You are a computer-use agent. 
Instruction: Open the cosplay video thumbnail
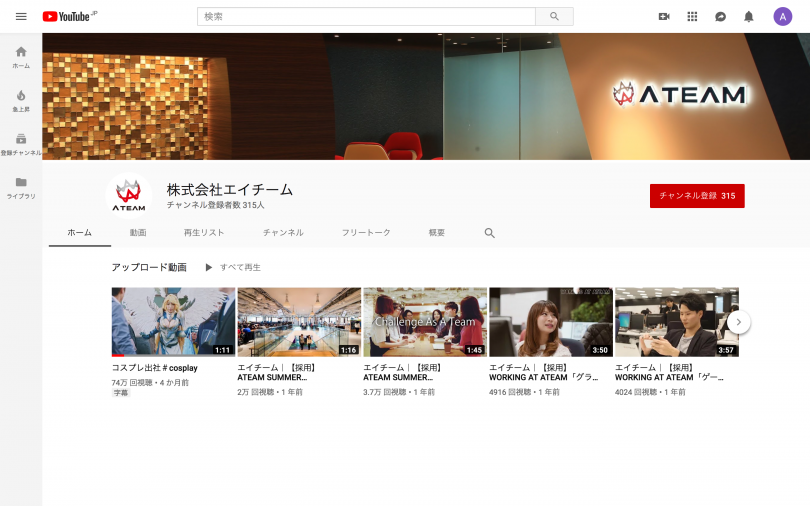[x=173, y=322]
